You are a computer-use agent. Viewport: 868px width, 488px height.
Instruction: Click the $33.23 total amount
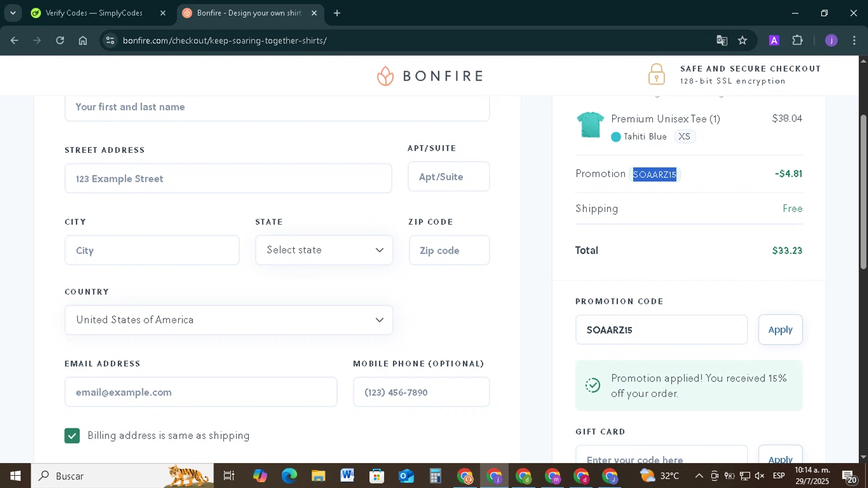pyautogui.click(x=787, y=251)
